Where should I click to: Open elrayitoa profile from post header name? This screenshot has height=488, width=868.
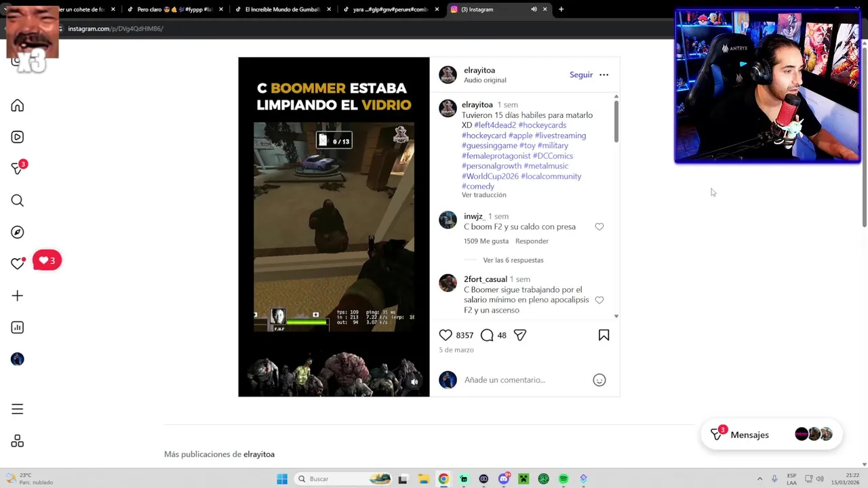[479, 70]
